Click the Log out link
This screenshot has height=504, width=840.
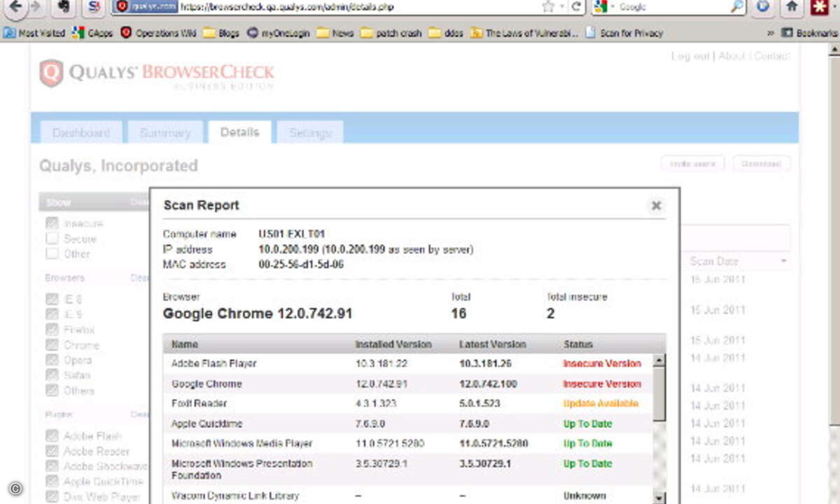(x=690, y=56)
